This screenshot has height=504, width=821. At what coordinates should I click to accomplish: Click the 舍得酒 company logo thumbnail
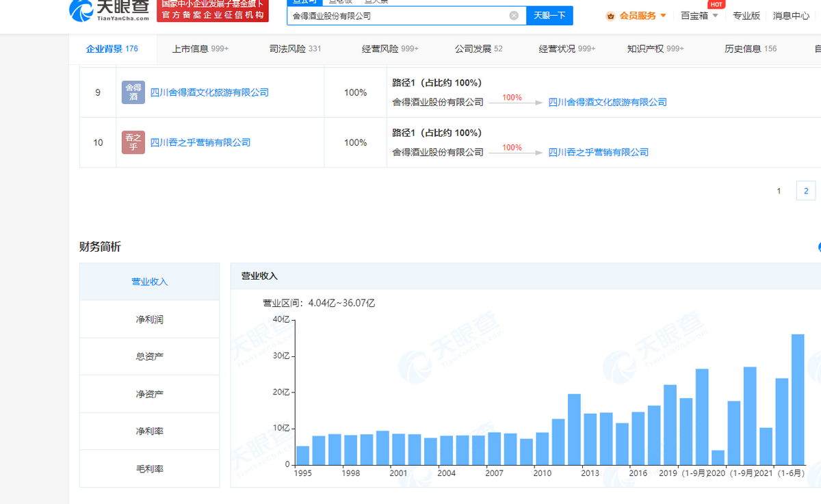[133, 92]
